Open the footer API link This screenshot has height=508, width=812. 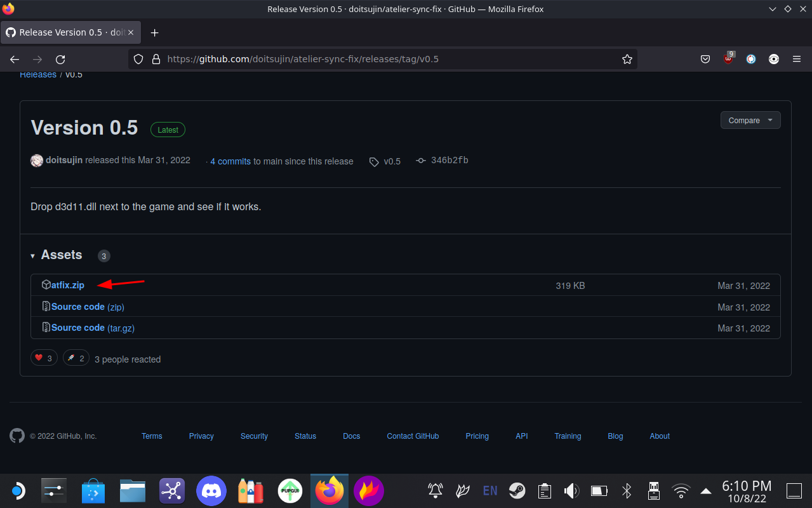click(522, 436)
